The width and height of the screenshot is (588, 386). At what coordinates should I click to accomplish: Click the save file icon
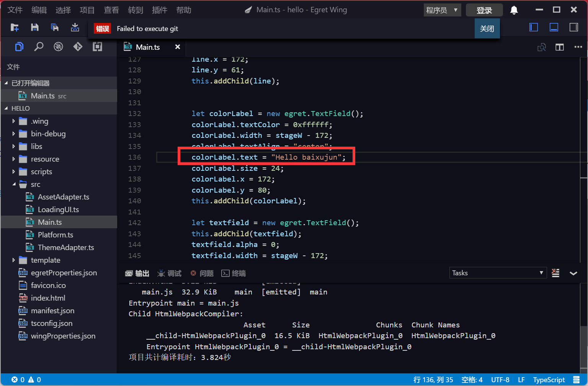(35, 27)
